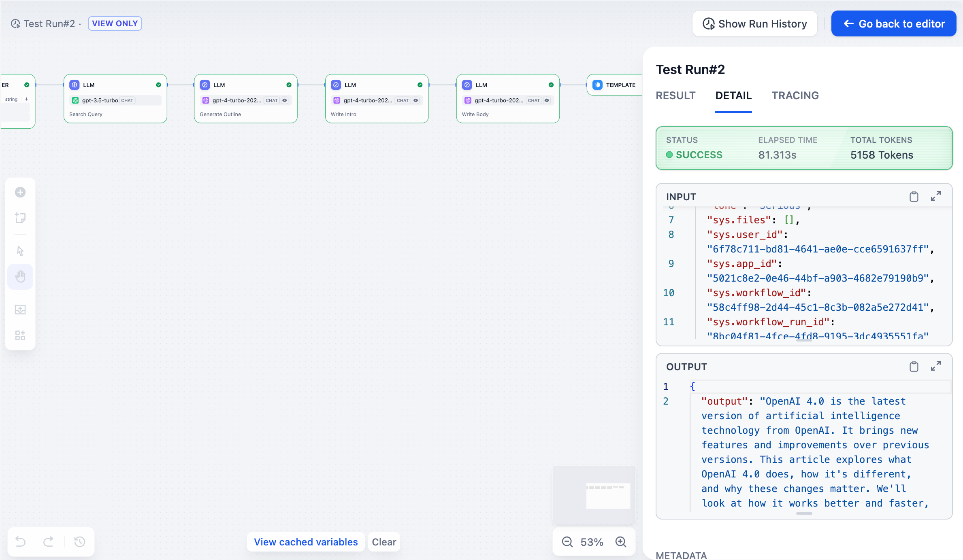
Task: Click the undo icon at bottom left
Action: coord(20,542)
